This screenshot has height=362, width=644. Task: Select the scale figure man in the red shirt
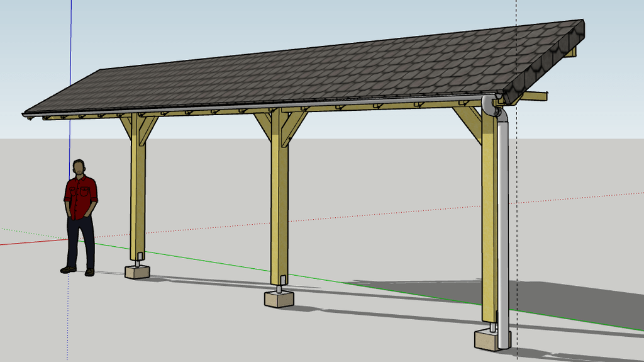(80, 218)
